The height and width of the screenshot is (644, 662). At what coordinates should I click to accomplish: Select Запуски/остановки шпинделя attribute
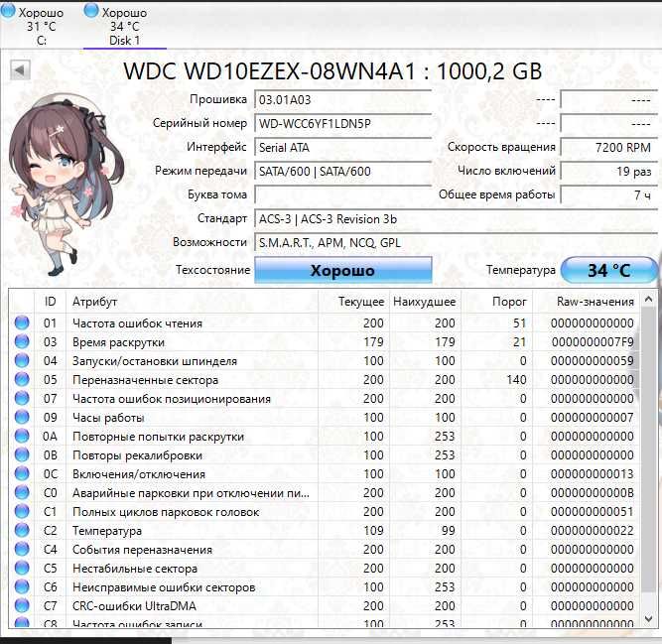(155, 361)
